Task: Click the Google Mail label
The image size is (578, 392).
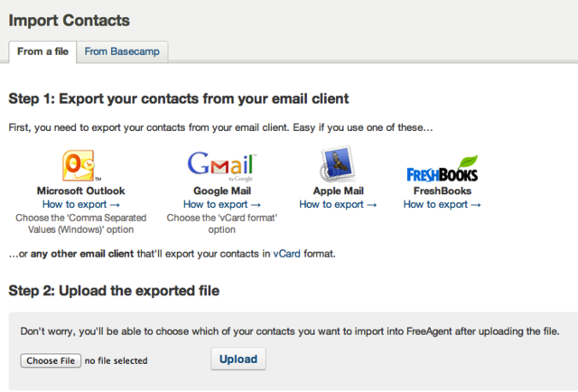Action: click(x=221, y=191)
